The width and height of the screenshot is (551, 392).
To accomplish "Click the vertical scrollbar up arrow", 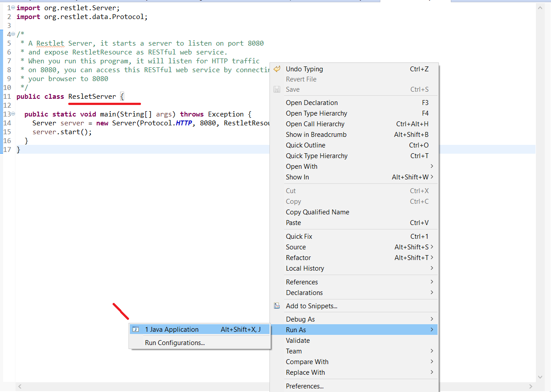I will (539, 7).
